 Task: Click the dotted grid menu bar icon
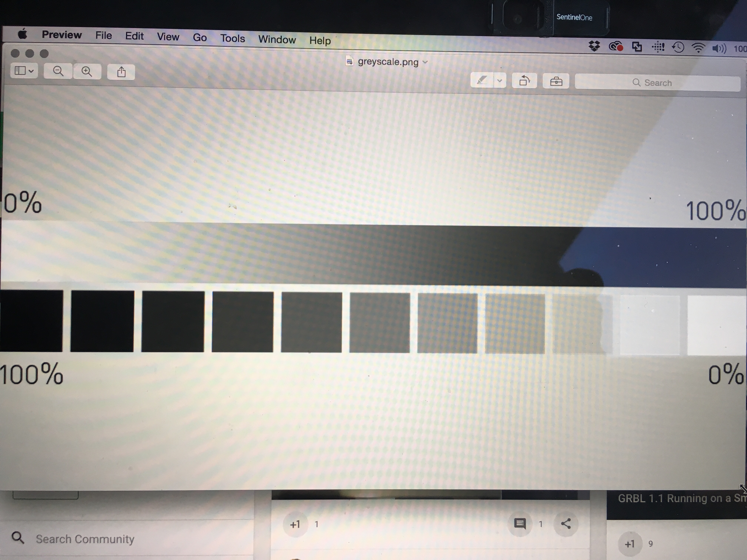pyautogui.click(x=658, y=47)
